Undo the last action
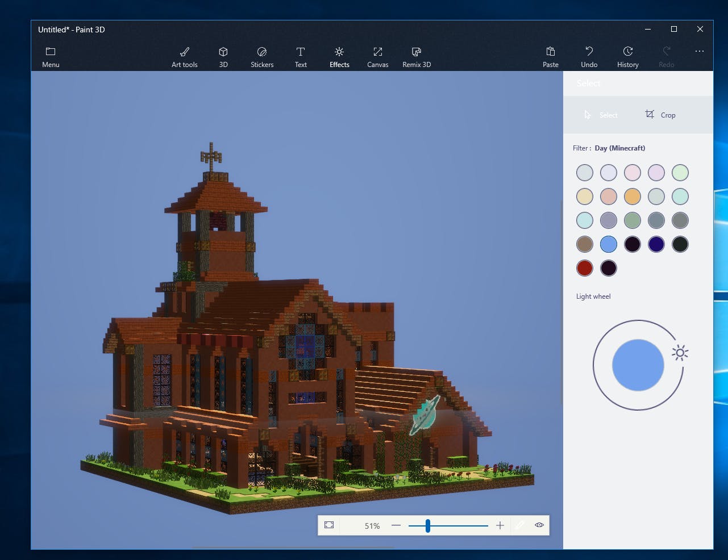The height and width of the screenshot is (560, 728). (x=589, y=57)
